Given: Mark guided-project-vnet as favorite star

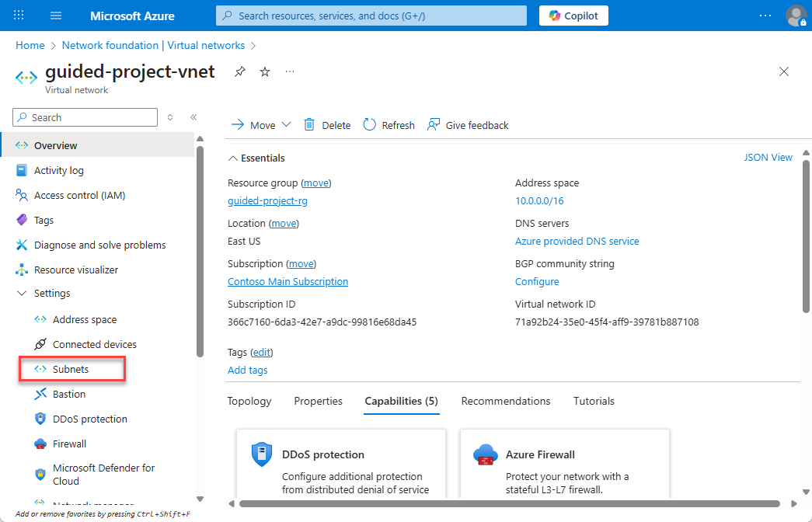Looking at the screenshot, I should 265,72.
